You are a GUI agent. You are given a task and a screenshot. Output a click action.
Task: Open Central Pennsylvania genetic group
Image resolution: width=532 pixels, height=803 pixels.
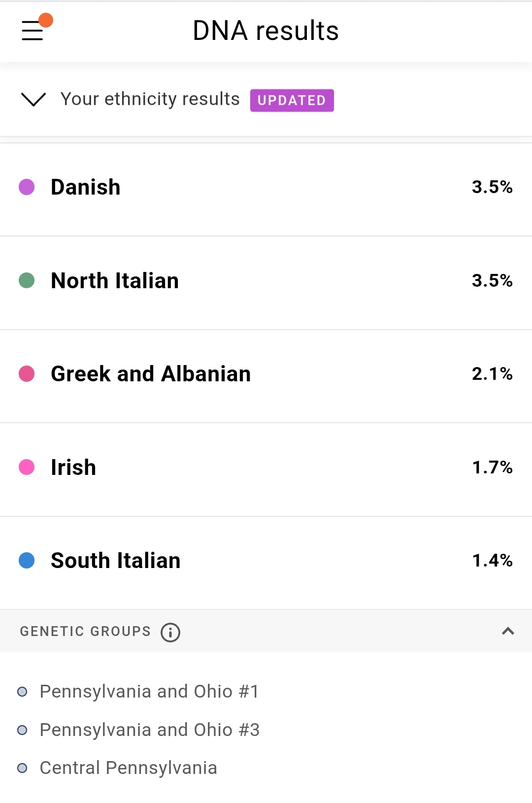point(128,768)
